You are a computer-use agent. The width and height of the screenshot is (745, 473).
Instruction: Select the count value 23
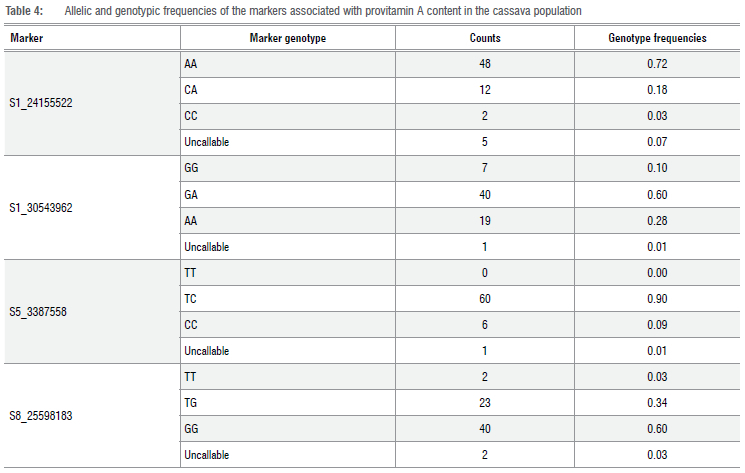[x=485, y=403]
